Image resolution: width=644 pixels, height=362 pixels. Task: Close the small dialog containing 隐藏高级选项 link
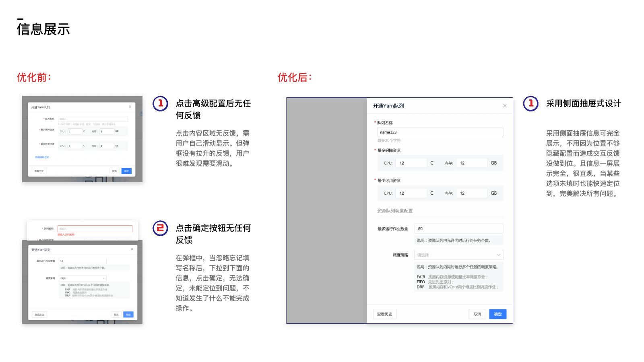click(x=130, y=107)
